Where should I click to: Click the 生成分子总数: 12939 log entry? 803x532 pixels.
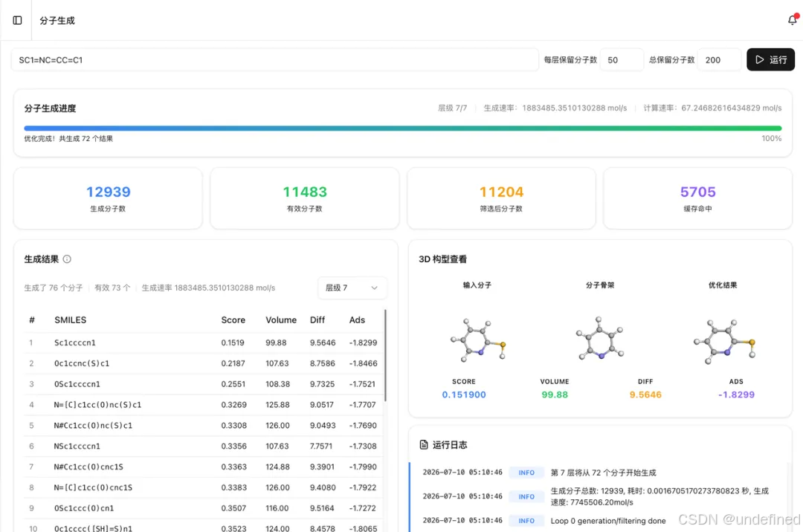pos(660,496)
